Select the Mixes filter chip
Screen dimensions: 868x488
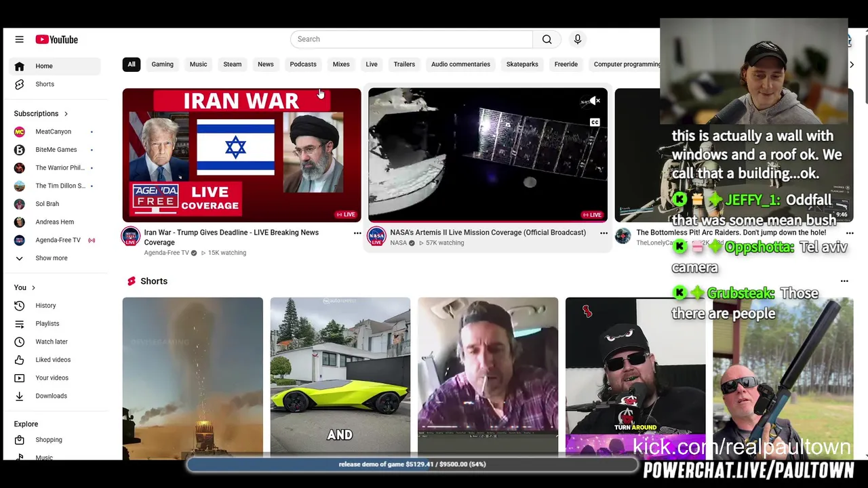(341, 64)
